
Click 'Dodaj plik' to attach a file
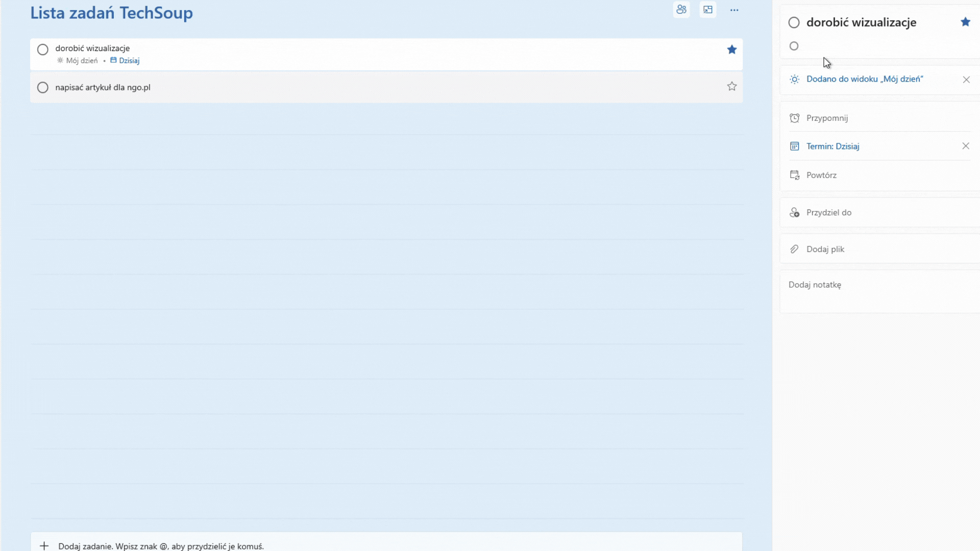point(825,249)
